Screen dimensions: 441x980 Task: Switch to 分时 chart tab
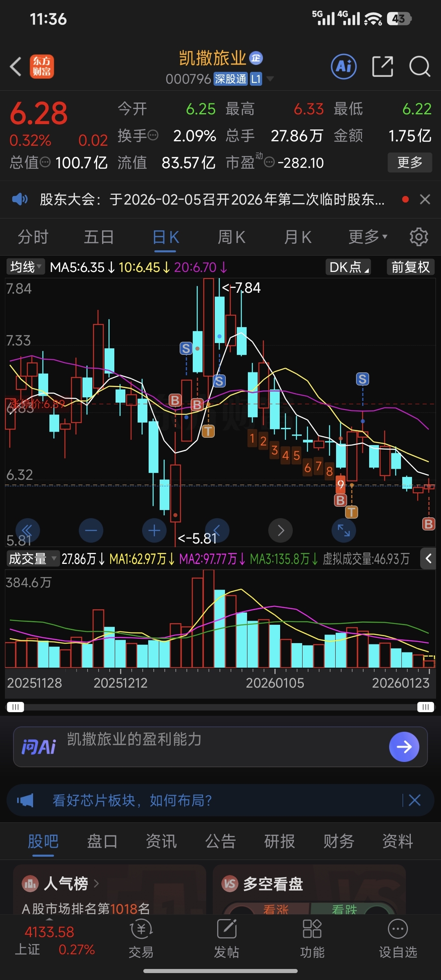[33, 237]
